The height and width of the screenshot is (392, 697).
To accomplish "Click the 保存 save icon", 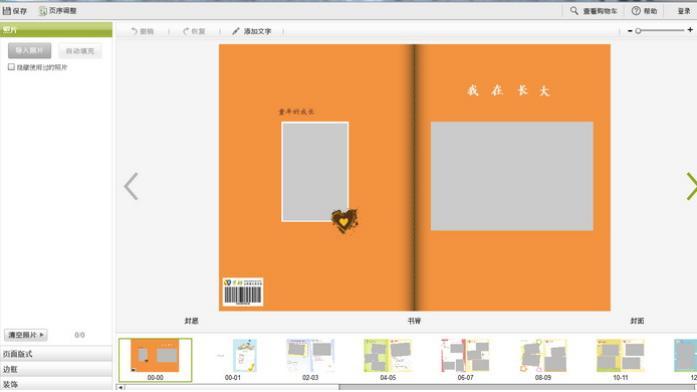I will pyautogui.click(x=7, y=11).
